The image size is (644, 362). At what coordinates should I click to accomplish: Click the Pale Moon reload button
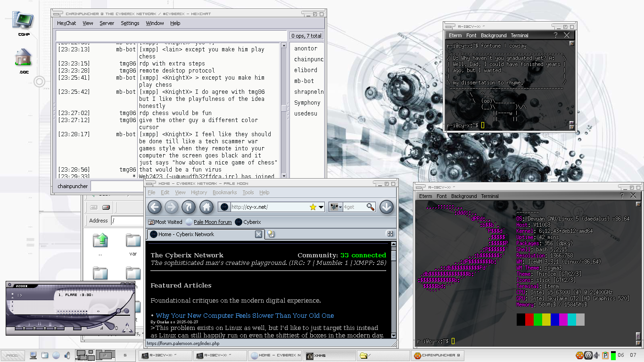point(189,207)
